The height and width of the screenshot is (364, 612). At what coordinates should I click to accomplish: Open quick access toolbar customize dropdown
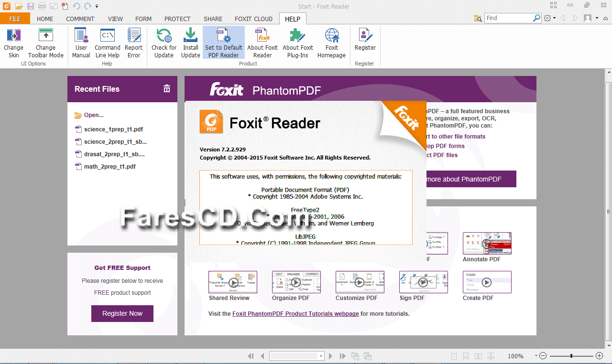tap(97, 6)
